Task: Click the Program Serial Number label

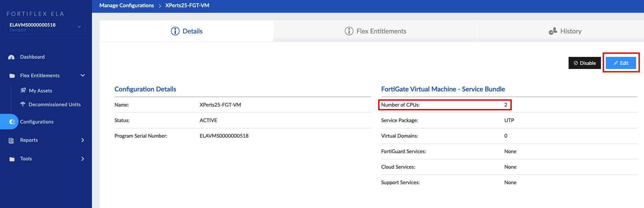Action: click(x=141, y=136)
